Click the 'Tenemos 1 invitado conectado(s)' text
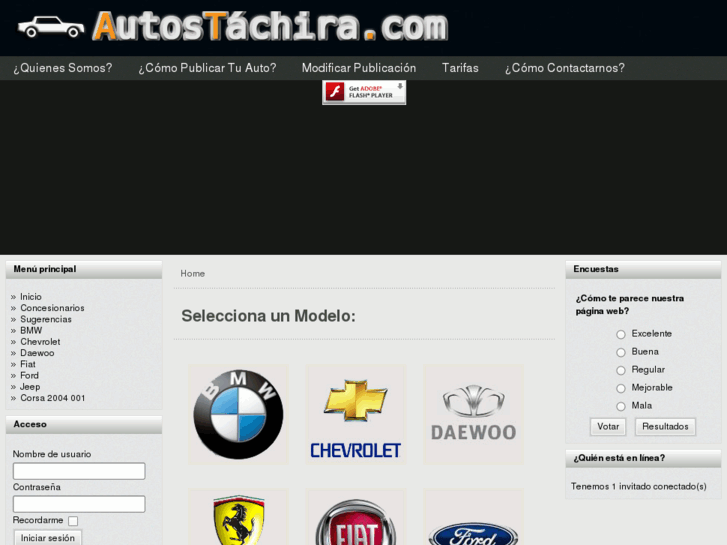Viewport: 727px width, 545px height. tap(638, 486)
